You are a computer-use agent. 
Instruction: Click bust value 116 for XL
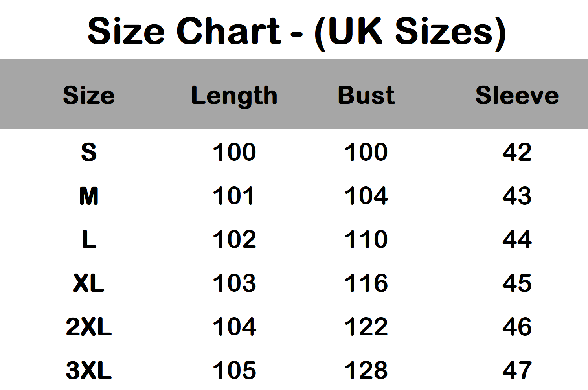click(366, 283)
